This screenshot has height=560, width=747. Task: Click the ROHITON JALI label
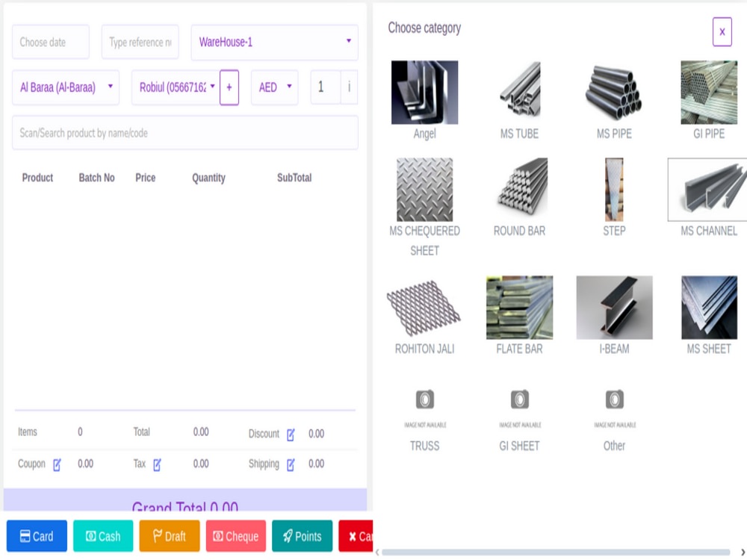[424, 349]
